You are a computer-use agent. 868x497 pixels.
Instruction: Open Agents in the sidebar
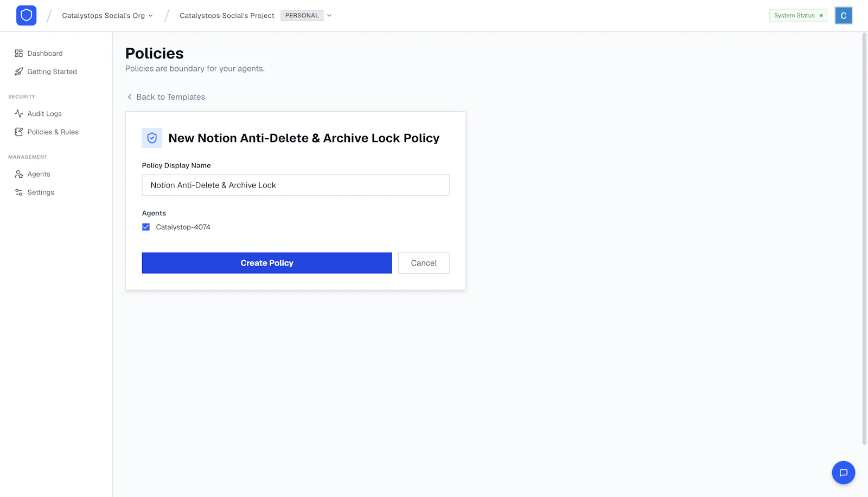tap(39, 174)
